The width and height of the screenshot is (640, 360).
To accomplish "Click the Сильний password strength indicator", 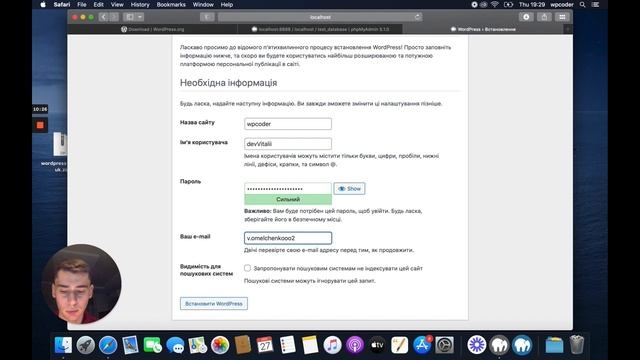I will tap(288, 200).
